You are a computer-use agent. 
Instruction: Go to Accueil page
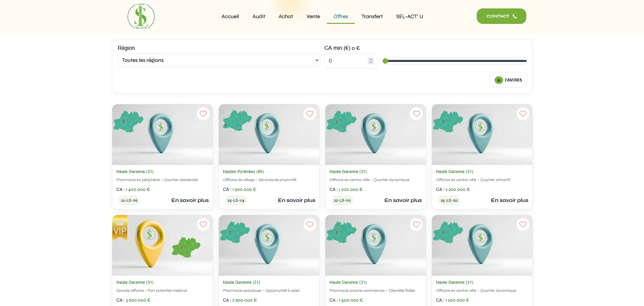pyautogui.click(x=230, y=16)
